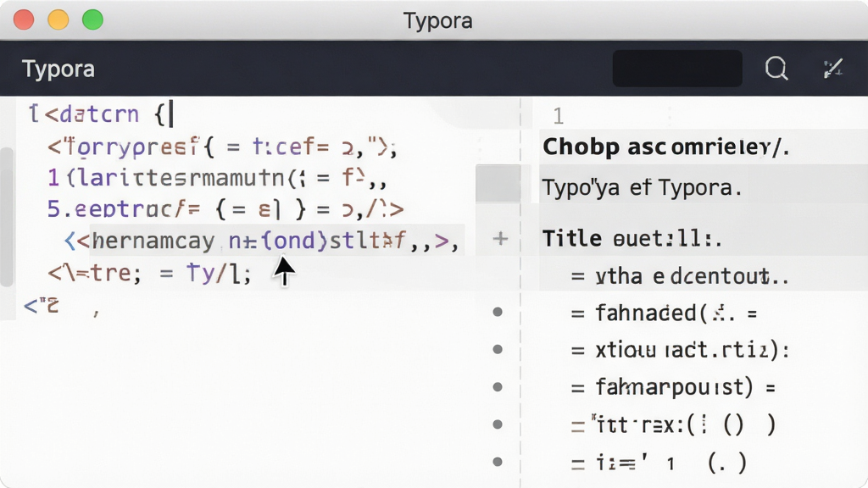This screenshot has height=488, width=868.
Task: Click the '= fahnaded(' list line
Action: [x=664, y=313]
